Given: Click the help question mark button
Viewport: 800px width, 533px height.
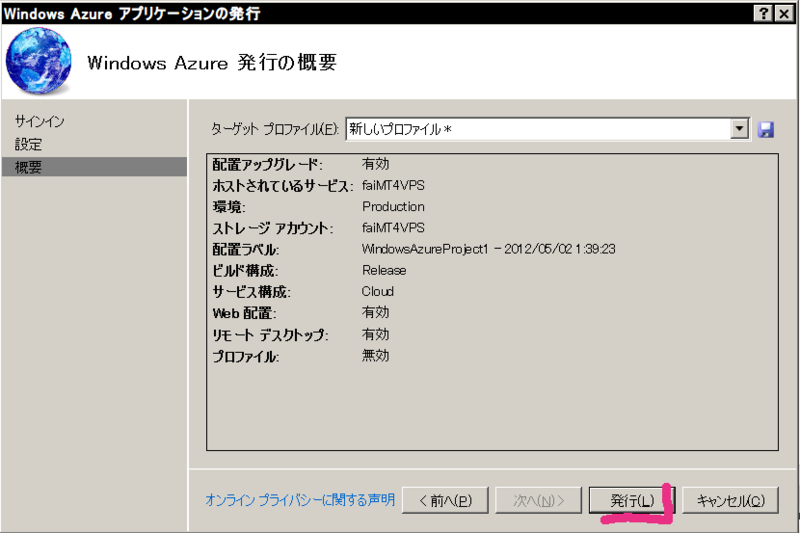Looking at the screenshot, I should click(764, 13).
